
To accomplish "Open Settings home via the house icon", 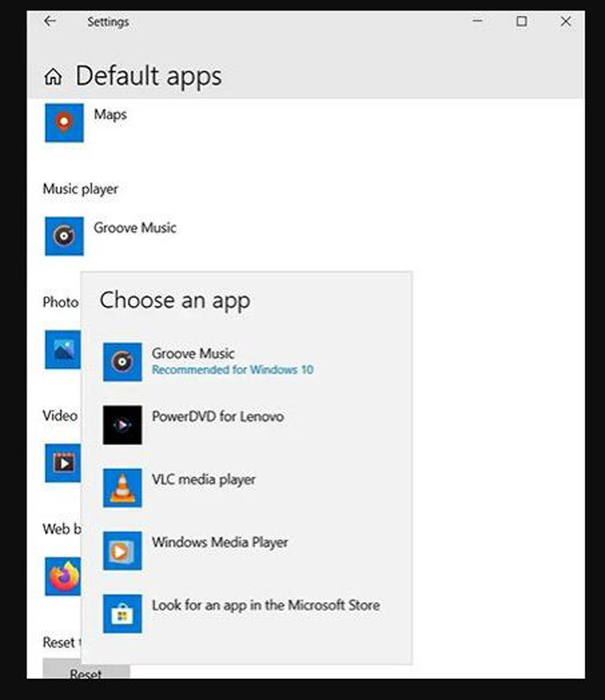I will tap(53, 76).
